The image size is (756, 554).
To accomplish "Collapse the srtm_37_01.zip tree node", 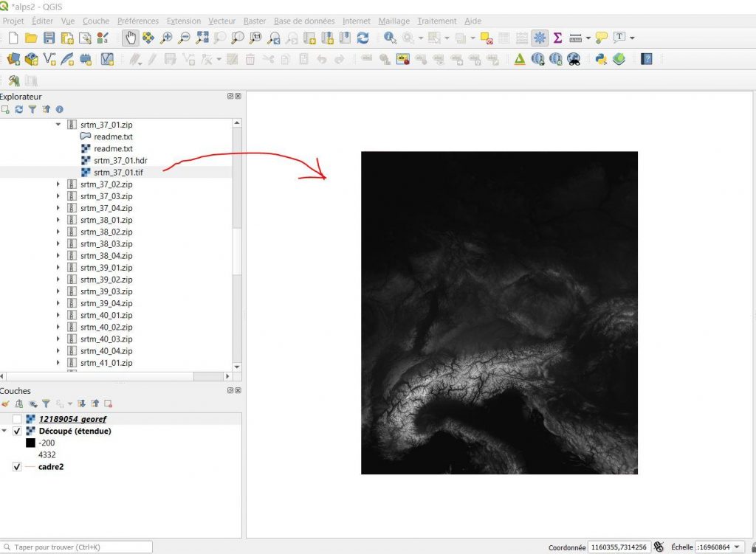I will click(58, 125).
